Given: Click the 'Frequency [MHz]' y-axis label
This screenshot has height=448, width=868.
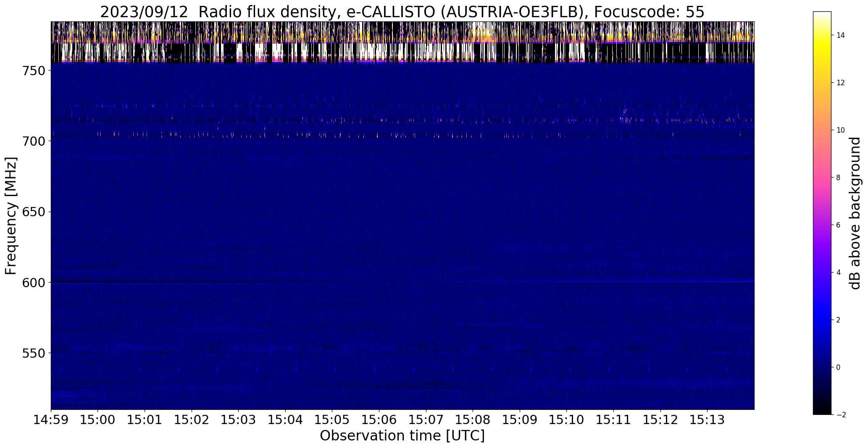Looking at the screenshot, I should [x=11, y=216].
